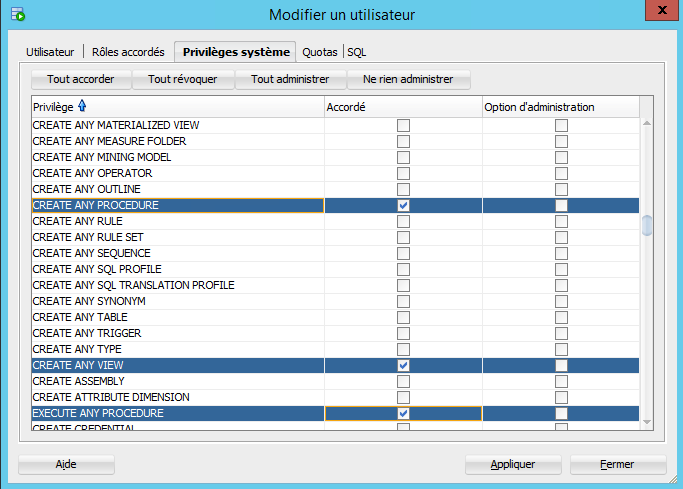Click the Tout accorder button
Screen dimensions: 683x489
click(80, 79)
